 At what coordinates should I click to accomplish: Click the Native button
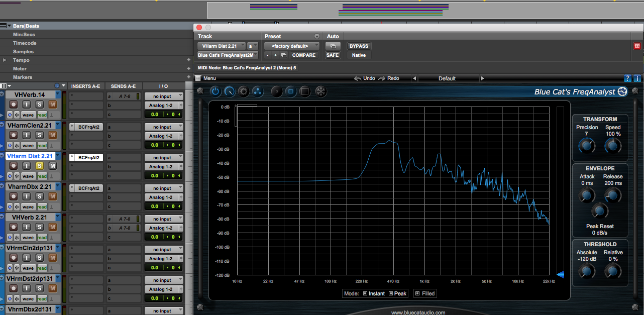(359, 55)
